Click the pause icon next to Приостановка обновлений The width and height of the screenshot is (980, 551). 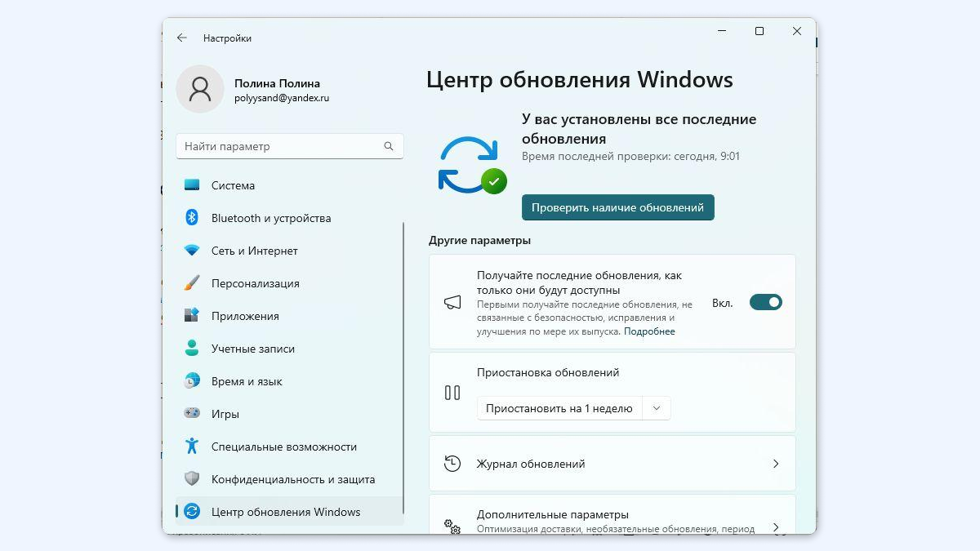[452, 393]
